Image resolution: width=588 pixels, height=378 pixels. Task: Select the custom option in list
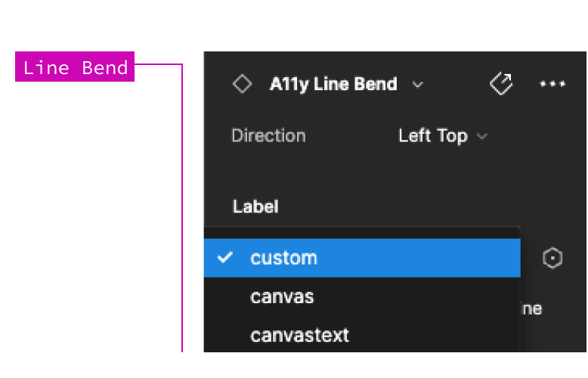click(x=362, y=258)
